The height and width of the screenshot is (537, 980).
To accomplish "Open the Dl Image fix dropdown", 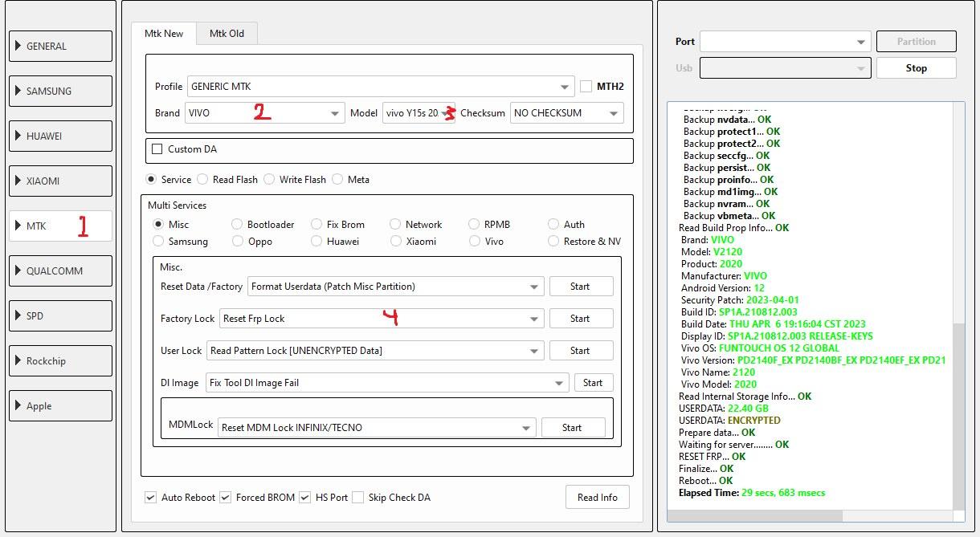I will [387, 383].
